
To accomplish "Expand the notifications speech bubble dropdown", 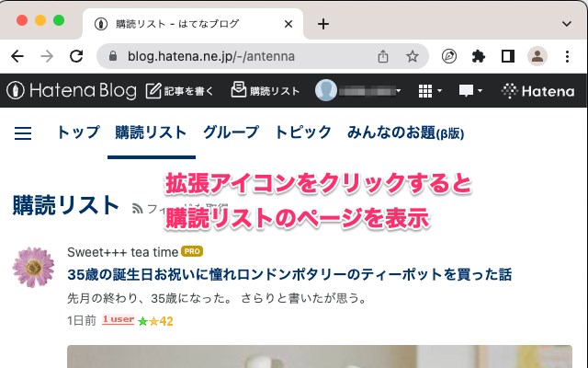I will pyautogui.click(x=470, y=91).
